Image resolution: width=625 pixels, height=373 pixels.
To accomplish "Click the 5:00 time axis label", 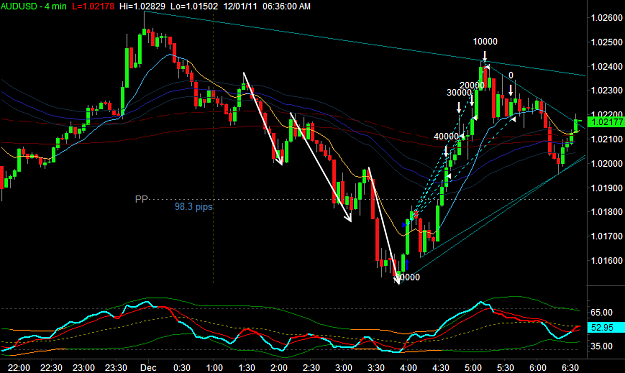I will pyautogui.click(x=473, y=367).
